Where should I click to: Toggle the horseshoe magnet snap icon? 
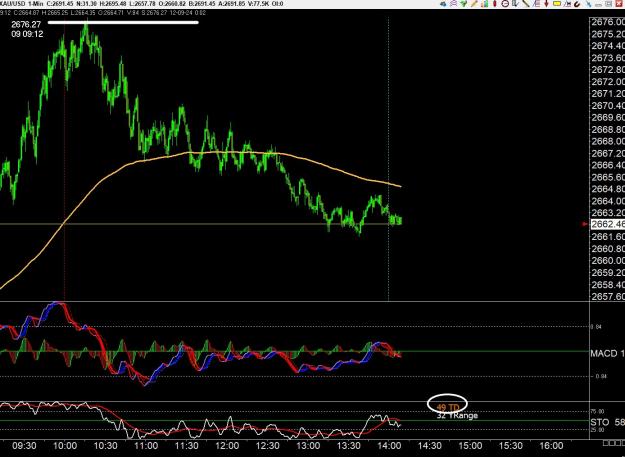point(577,4)
